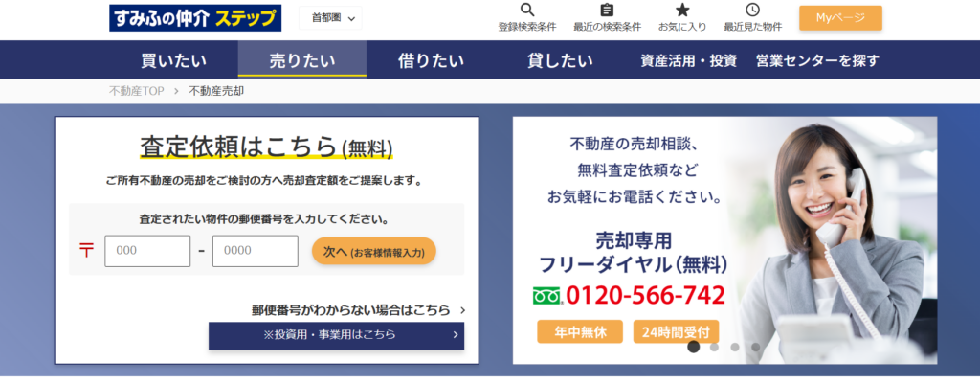Focus the 0000 postal code field

(255, 251)
